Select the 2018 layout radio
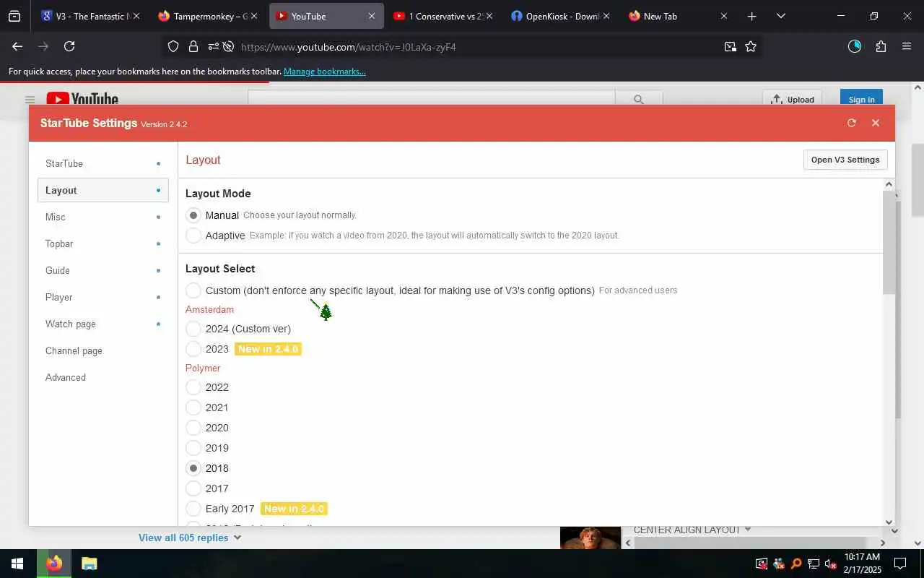This screenshot has width=924, height=578. [193, 468]
